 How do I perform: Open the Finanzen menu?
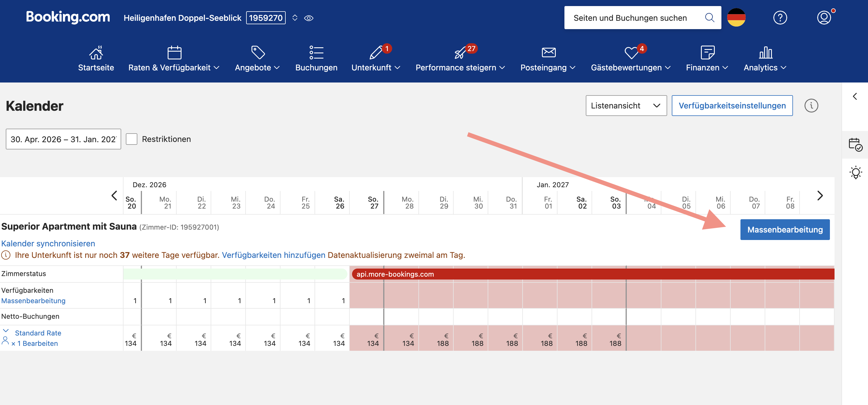coord(707,67)
